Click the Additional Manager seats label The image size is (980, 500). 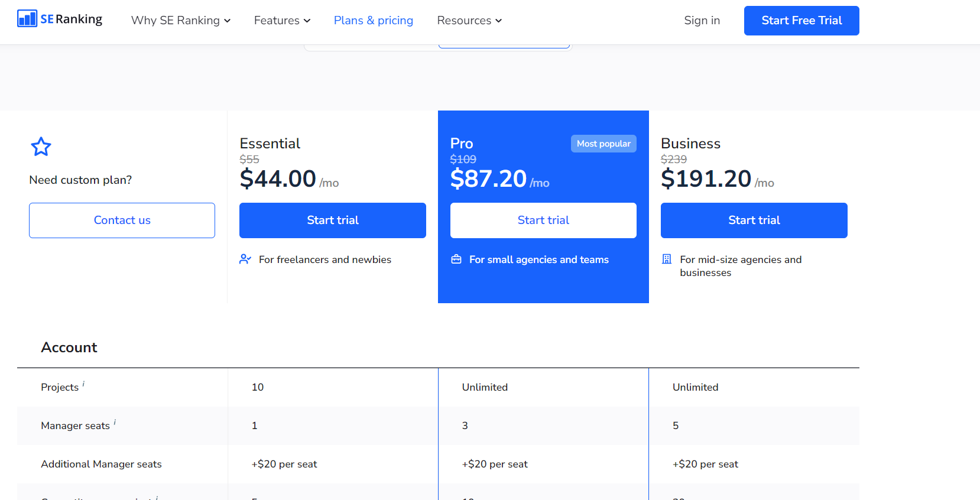(x=101, y=464)
